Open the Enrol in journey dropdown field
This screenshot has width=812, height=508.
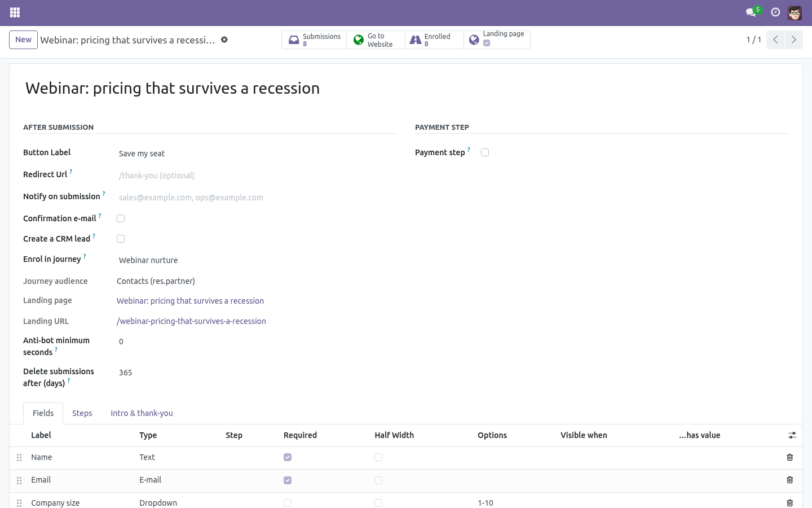[257, 260]
